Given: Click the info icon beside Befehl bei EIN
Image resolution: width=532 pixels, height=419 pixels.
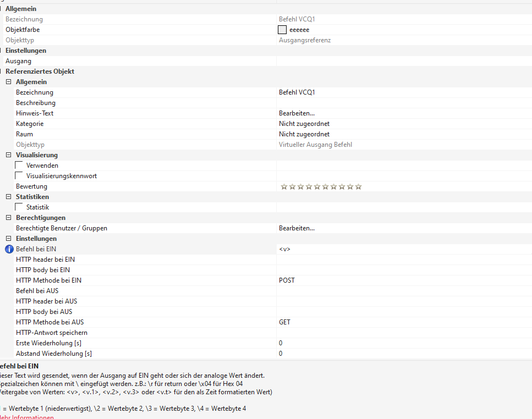Looking at the screenshot, I should coord(9,249).
